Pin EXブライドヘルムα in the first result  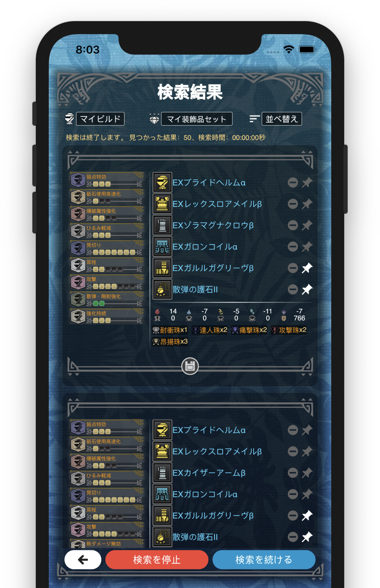(x=307, y=182)
